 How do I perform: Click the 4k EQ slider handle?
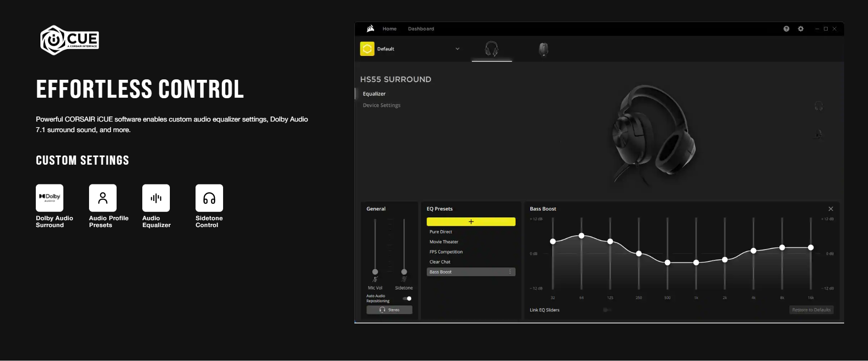pyautogui.click(x=753, y=250)
